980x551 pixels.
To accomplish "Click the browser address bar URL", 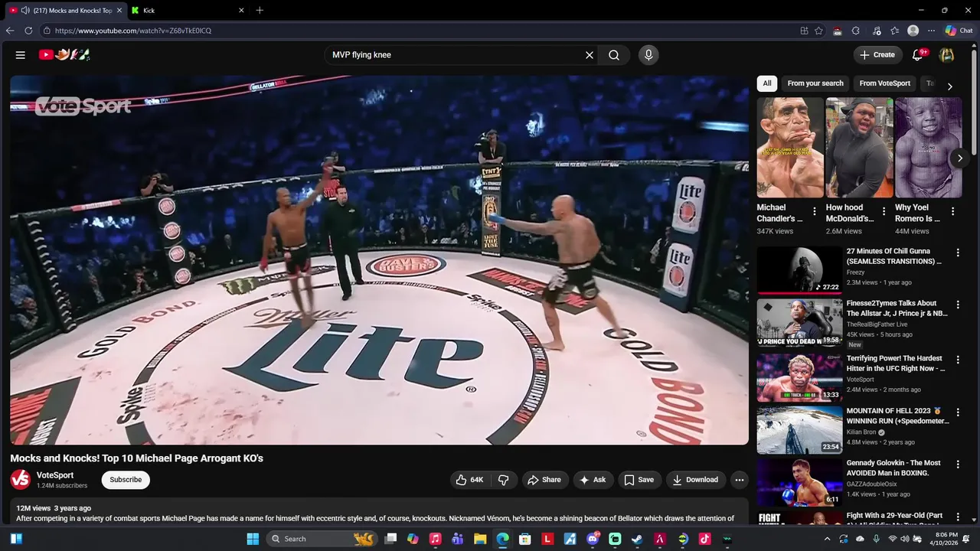I will point(133,31).
